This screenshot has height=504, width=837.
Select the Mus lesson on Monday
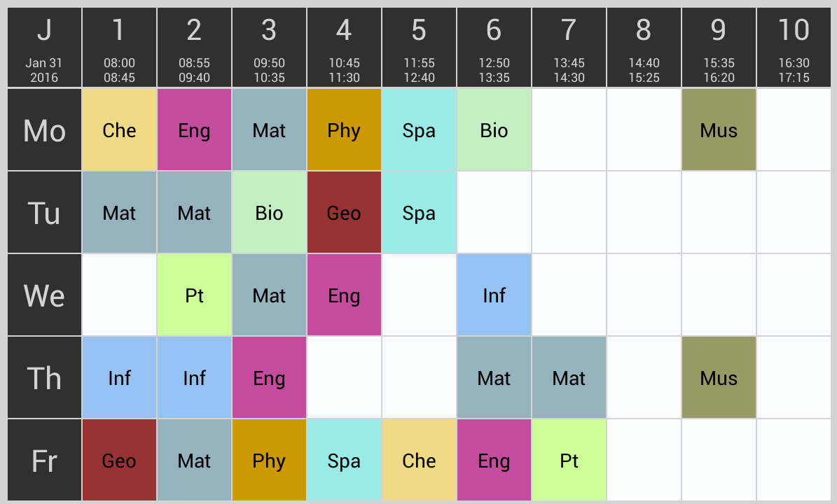point(719,129)
